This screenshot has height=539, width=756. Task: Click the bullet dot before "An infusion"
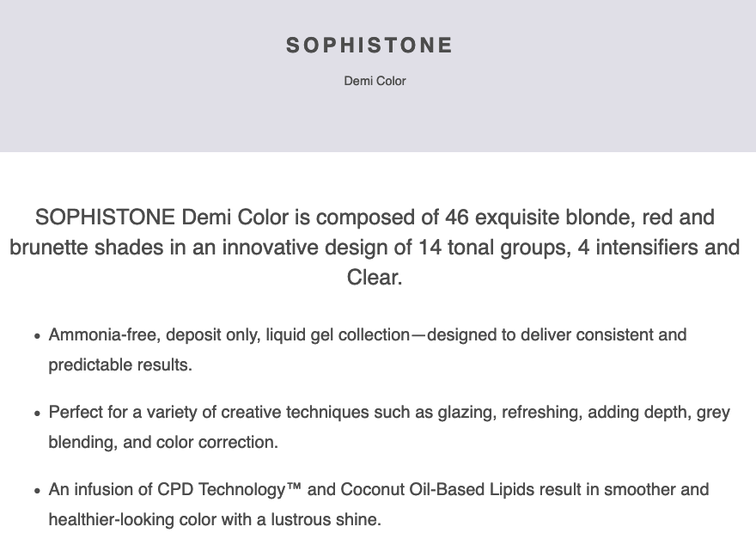pyautogui.click(x=37, y=491)
